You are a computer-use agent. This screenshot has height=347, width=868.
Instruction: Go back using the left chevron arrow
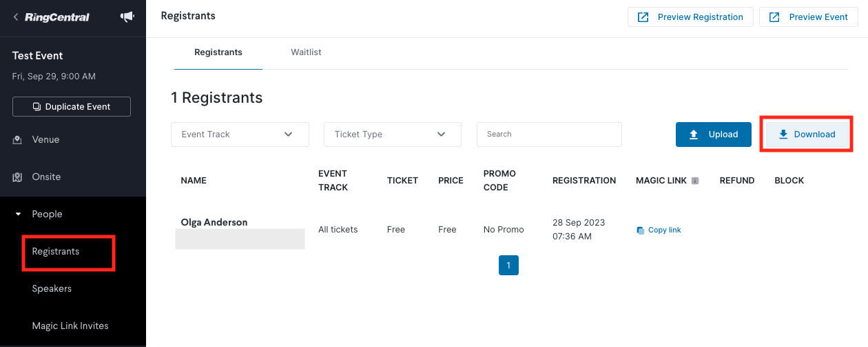[16, 17]
